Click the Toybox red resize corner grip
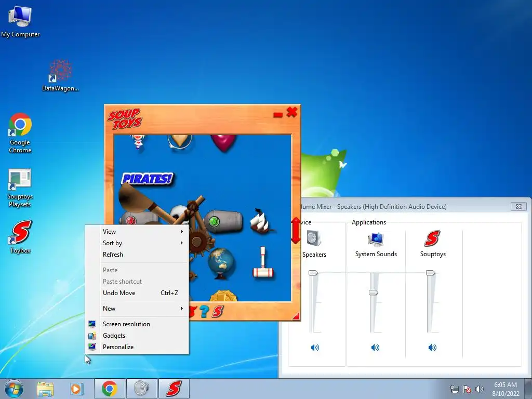This screenshot has height=399, width=532. (x=296, y=316)
